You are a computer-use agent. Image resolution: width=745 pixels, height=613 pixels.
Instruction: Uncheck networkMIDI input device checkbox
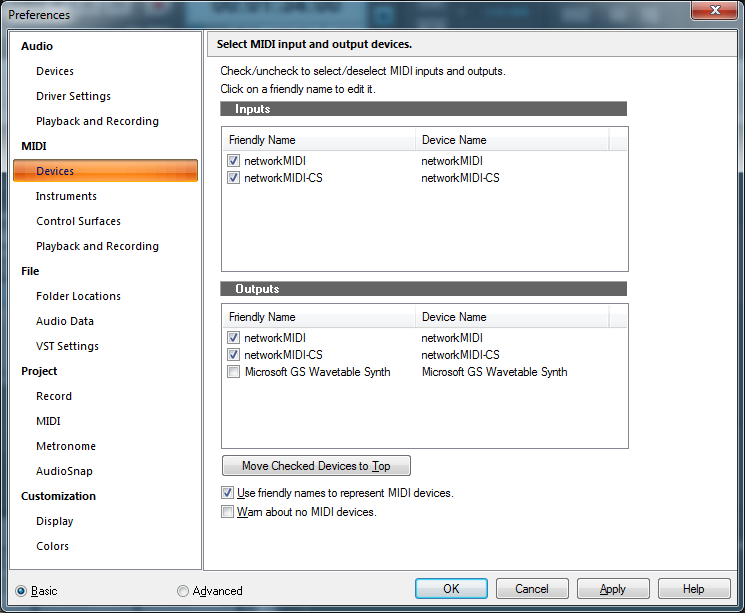point(233,161)
